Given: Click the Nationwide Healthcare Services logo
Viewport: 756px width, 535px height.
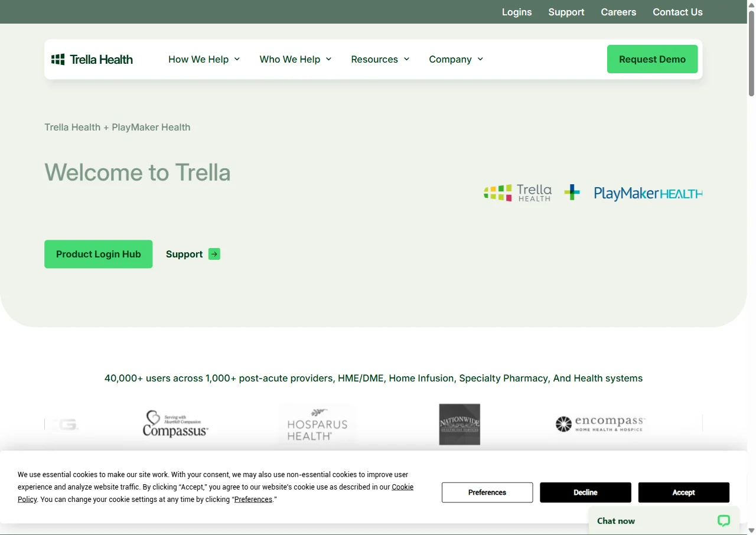Looking at the screenshot, I should coord(460,424).
